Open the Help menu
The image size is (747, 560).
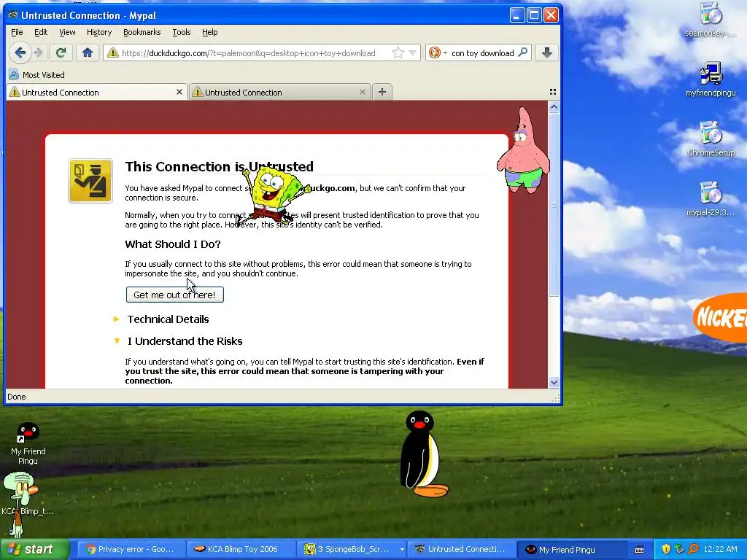point(209,32)
